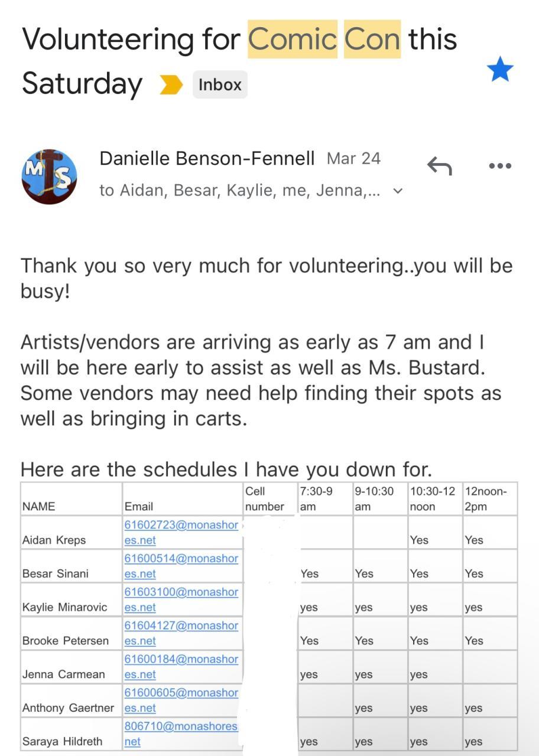Tap the yellow importance marker arrow
Viewport: 539px width, 756px height.
[x=171, y=85]
